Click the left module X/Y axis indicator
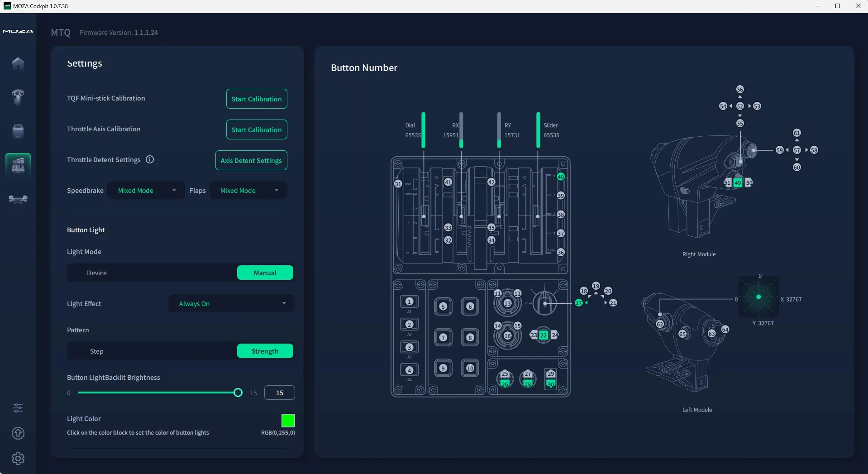This screenshot has width=868, height=474. click(758, 297)
